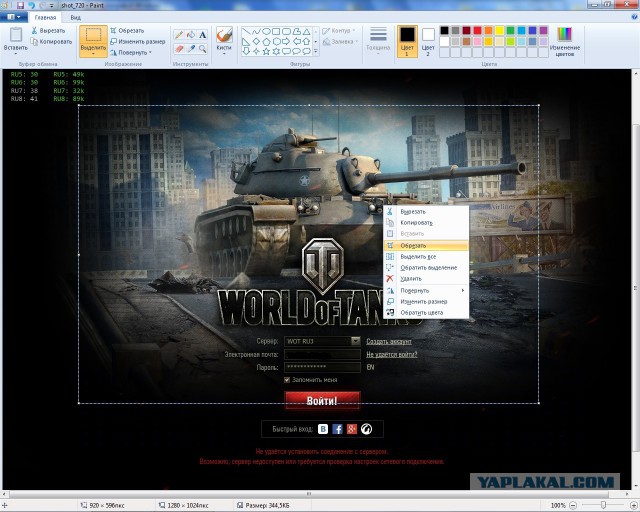The height and width of the screenshot is (512, 640).
Task: Choose Обратить выделение in the context menu
Action: click(x=426, y=267)
